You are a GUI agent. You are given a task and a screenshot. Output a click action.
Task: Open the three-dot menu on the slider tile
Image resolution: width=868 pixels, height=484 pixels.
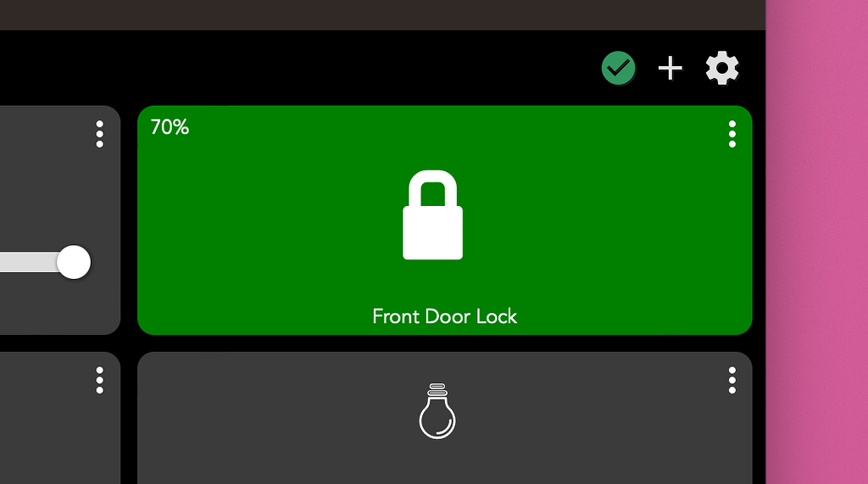(100, 134)
